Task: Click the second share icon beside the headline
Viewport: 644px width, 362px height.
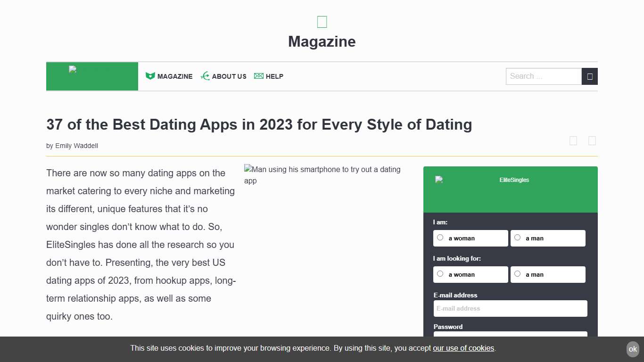Action: coord(592,140)
